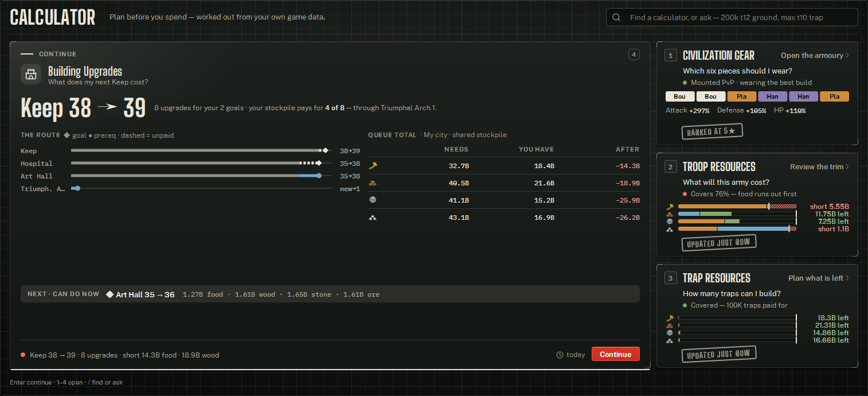Click the clock icon beside 'today'
The height and width of the screenshot is (396, 868).
tap(560, 355)
